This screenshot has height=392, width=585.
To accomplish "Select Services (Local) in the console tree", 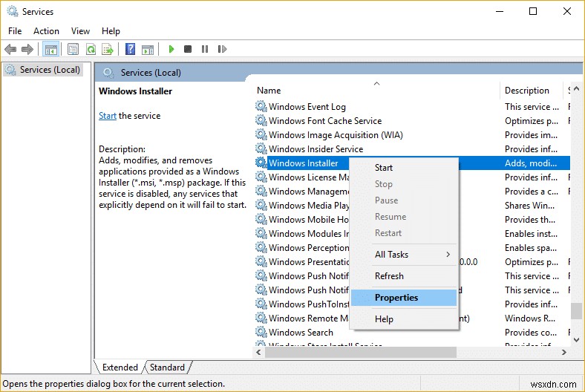I will (x=43, y=70).
